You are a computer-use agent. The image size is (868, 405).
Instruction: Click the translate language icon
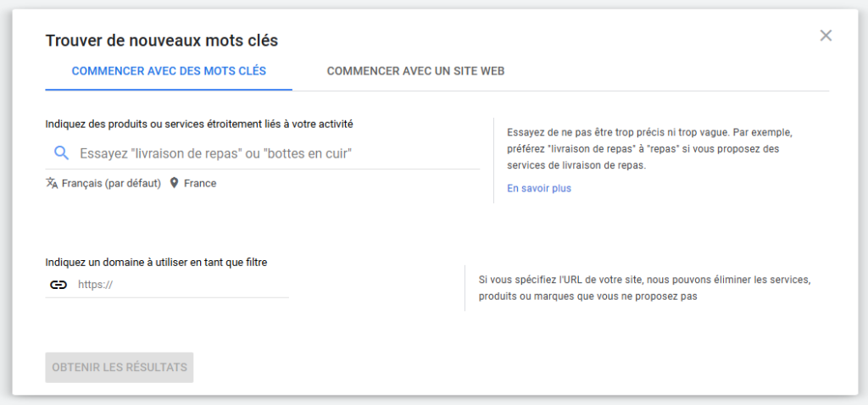click(x=52, y=183)
